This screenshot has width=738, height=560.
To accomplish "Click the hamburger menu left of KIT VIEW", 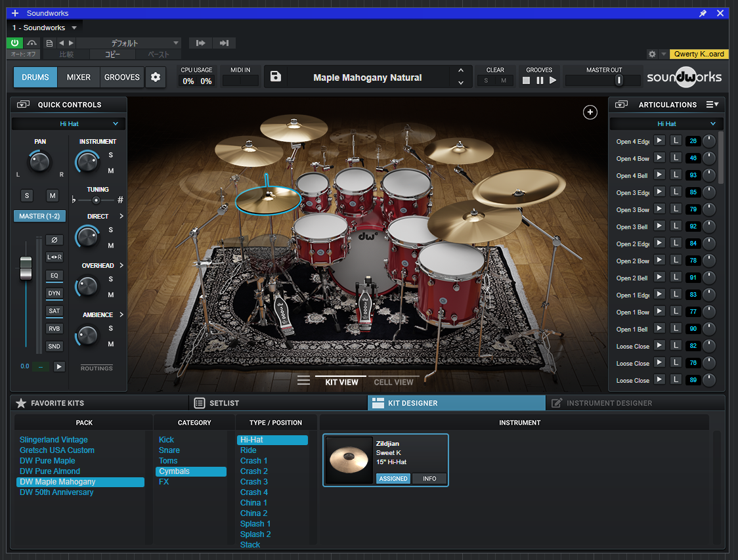I will (x=303, y=381).
